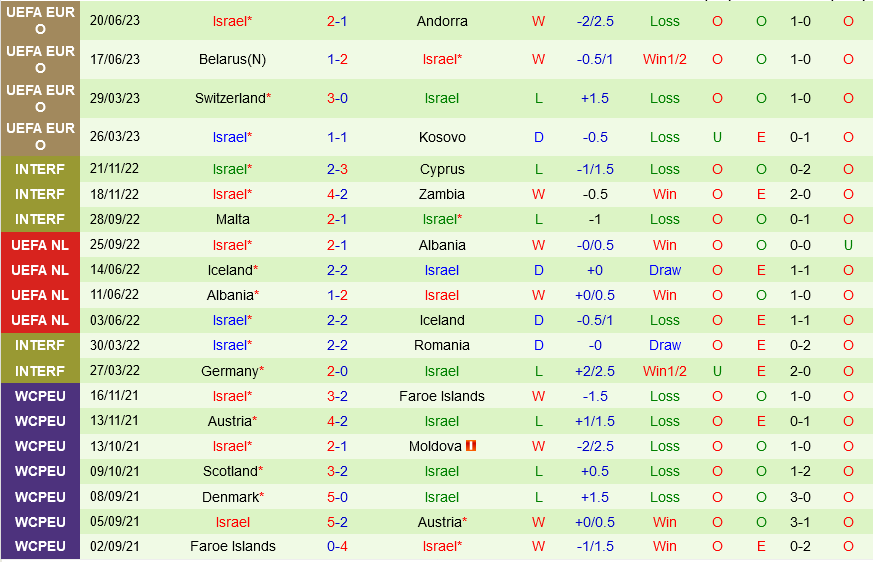The height and width of the screenshot is (562, 873).
Task: Open the 3-0 Switzerland match score
Action: click(337, 98)
